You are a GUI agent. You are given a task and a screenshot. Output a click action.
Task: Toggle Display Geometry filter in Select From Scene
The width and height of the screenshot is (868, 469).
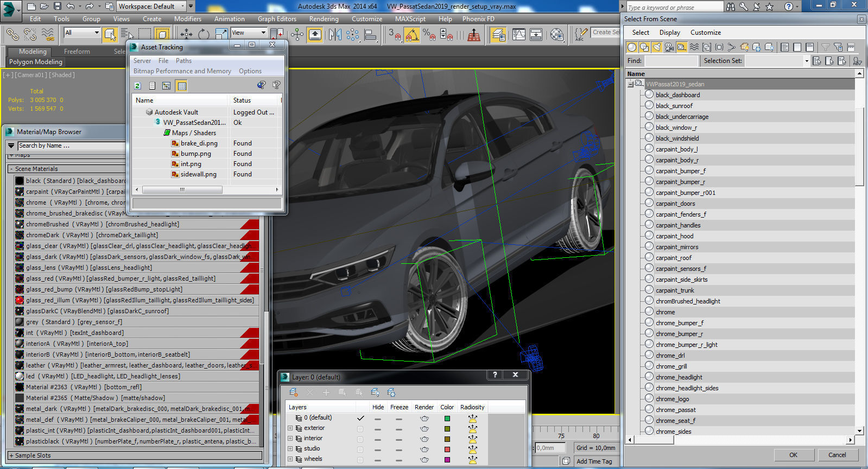[x=631, y=47]
